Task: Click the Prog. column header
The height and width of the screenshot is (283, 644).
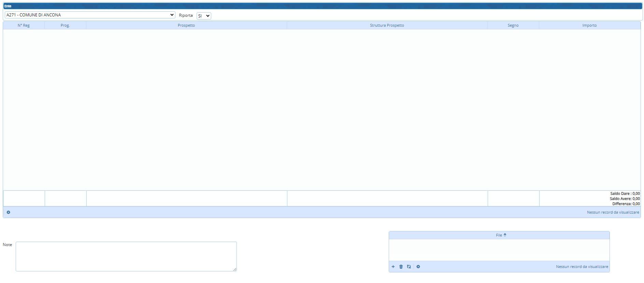Action: pos(65,25)
